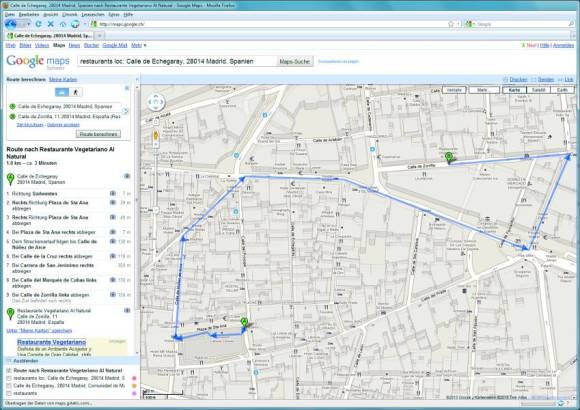Check the 'restaurants loc: Calle de Echegaray' checkbox

point(9,378)
